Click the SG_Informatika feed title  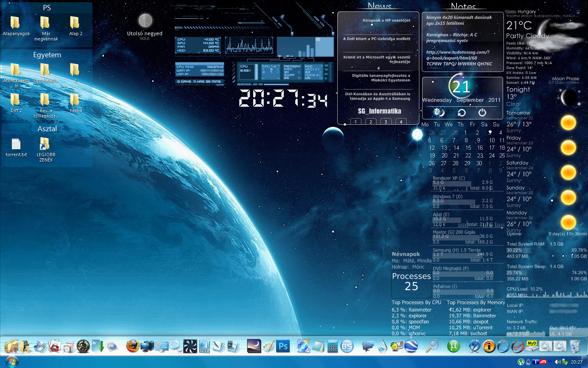379,111
